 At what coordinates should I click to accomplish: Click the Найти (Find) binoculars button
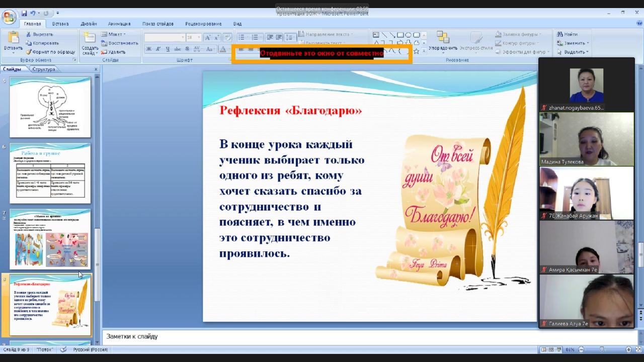click(x=567, y=34)
